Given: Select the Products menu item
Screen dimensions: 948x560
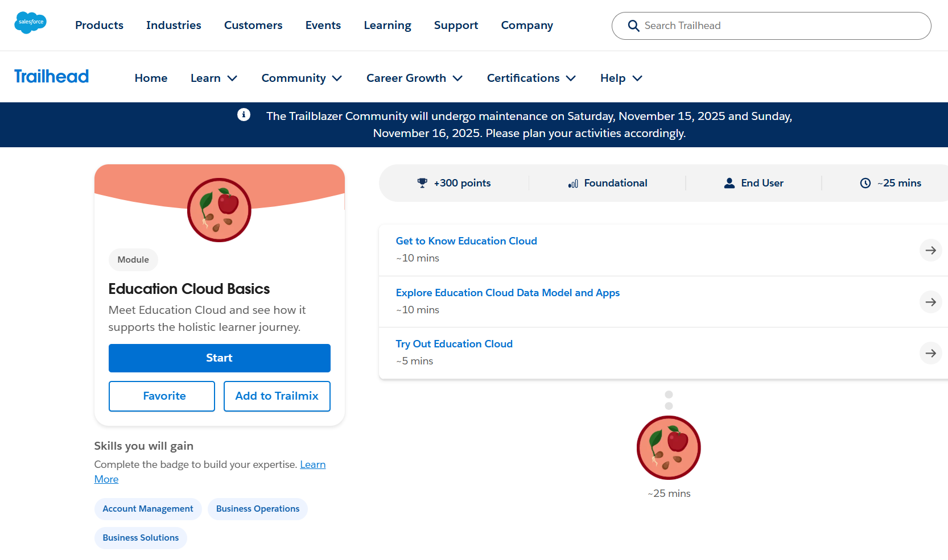Looking at the screenshot, I should coord(99,25).
